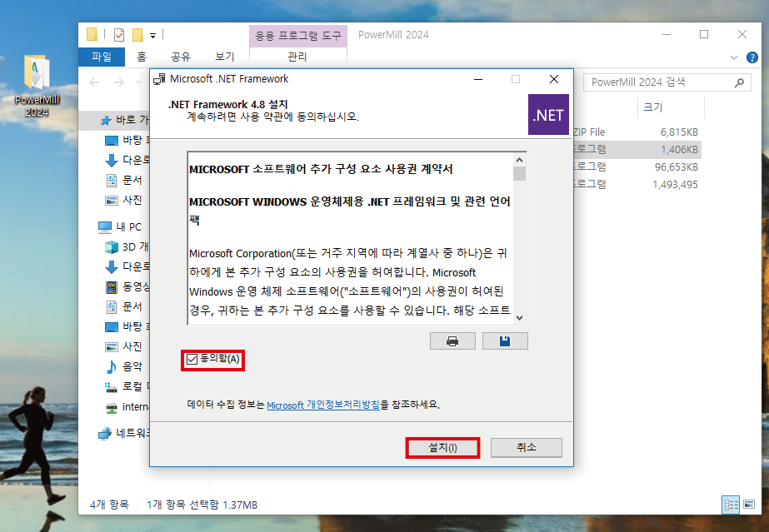Click the license text scrollbar thumb
The image size is (769, 532).
click(519, 173)
